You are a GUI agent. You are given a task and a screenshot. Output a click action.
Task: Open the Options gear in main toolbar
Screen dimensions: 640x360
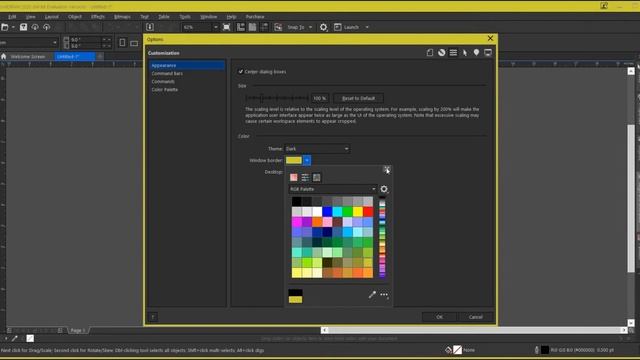click(x=324, y=27)
